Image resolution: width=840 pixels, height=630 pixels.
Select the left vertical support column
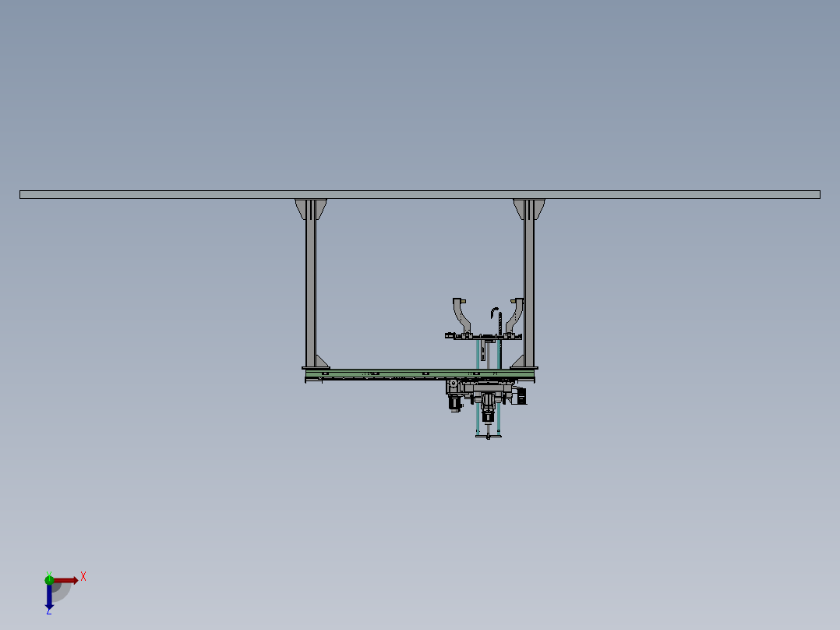[x=311, y=283]
